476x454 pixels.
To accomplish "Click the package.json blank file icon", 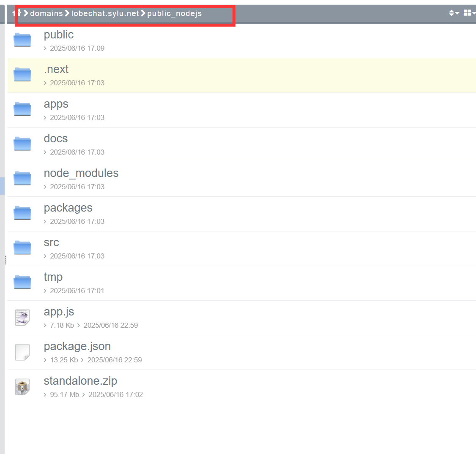I will coord(22,352).
